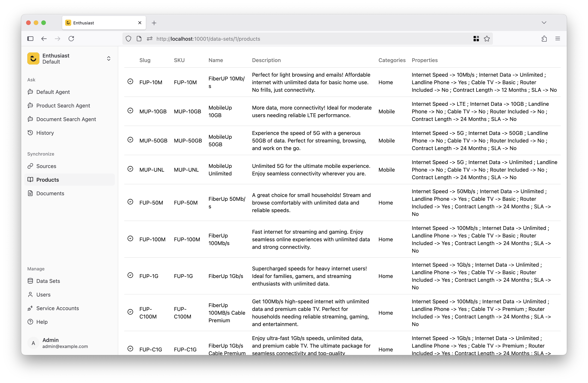588x383 pixels.
Task: Click the Help question mark icon
Action: tap(30, 322)
